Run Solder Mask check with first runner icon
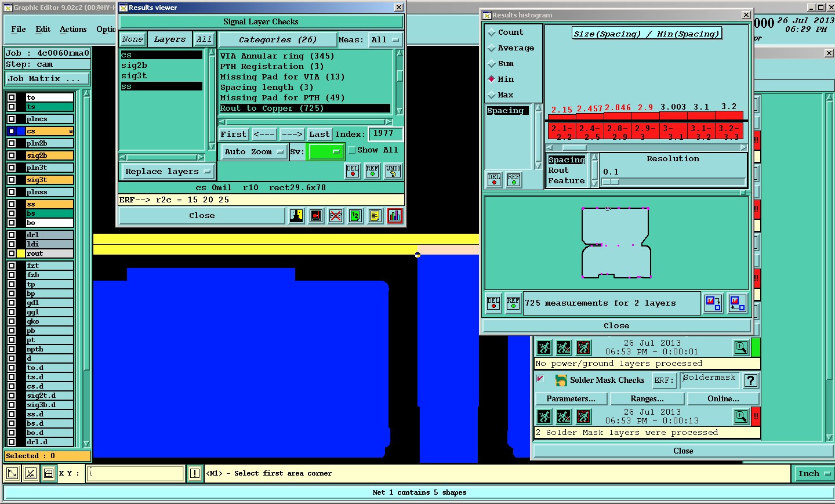This screenshot has height=504, width=835. [x=544, y=416]
